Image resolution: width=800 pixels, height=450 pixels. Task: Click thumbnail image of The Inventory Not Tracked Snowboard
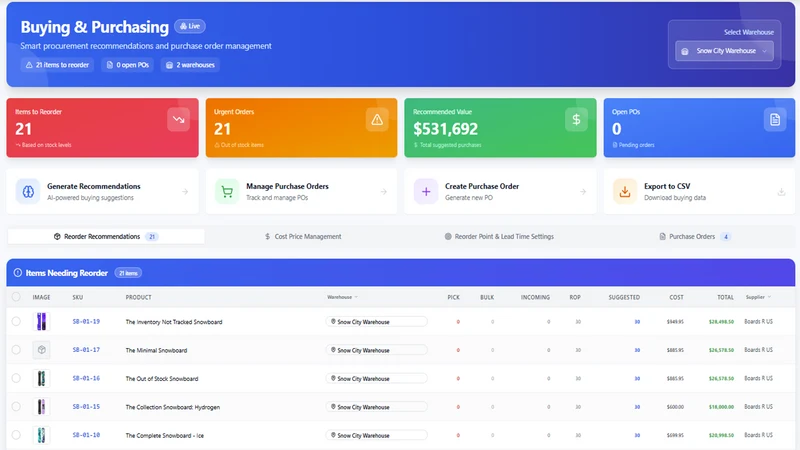[41, 321]
